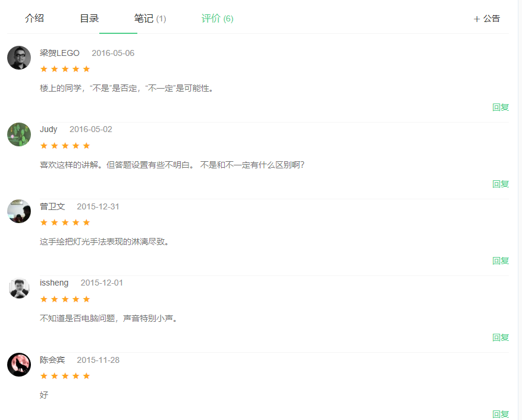Reply to 曾卫文's review

pos(501,261)
